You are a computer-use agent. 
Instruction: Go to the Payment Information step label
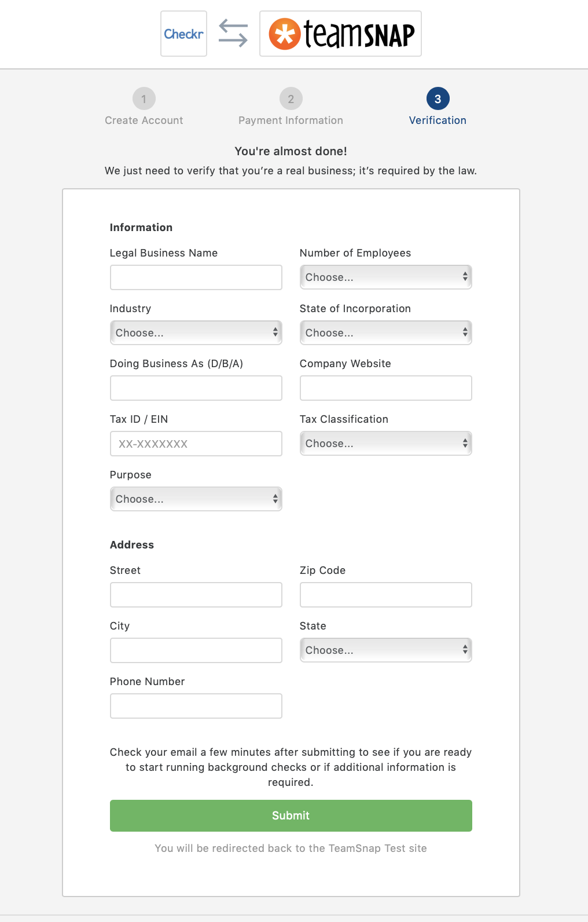[291, 120]
